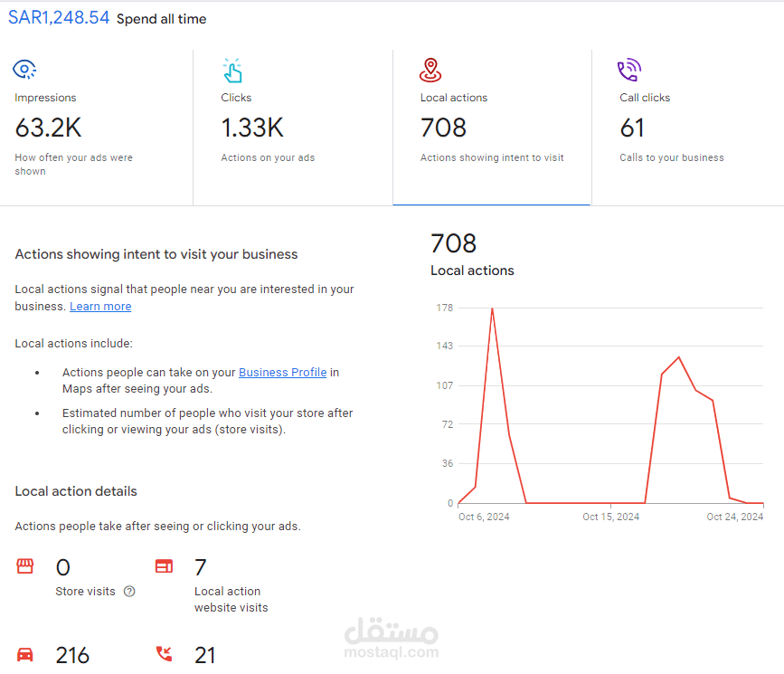Screen dimensions: 784x674
Task: Click the 1.33K clicks value
Action: [x=252, y=128]
